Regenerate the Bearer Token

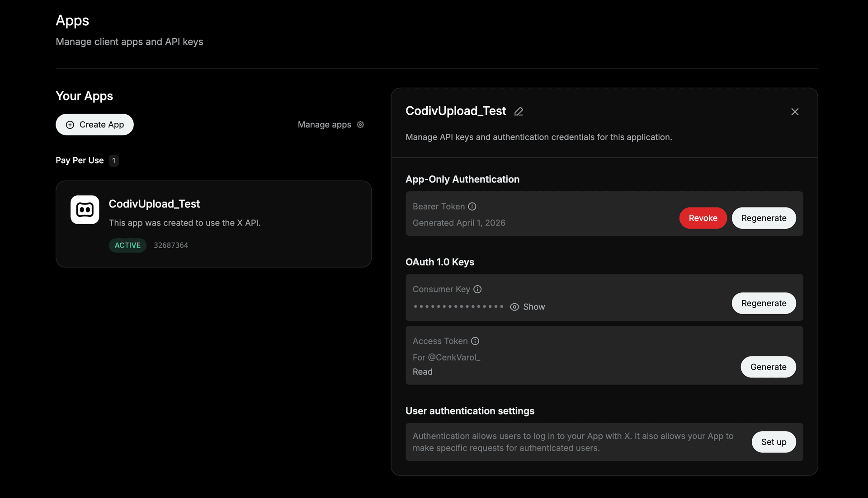coord(763,218)
